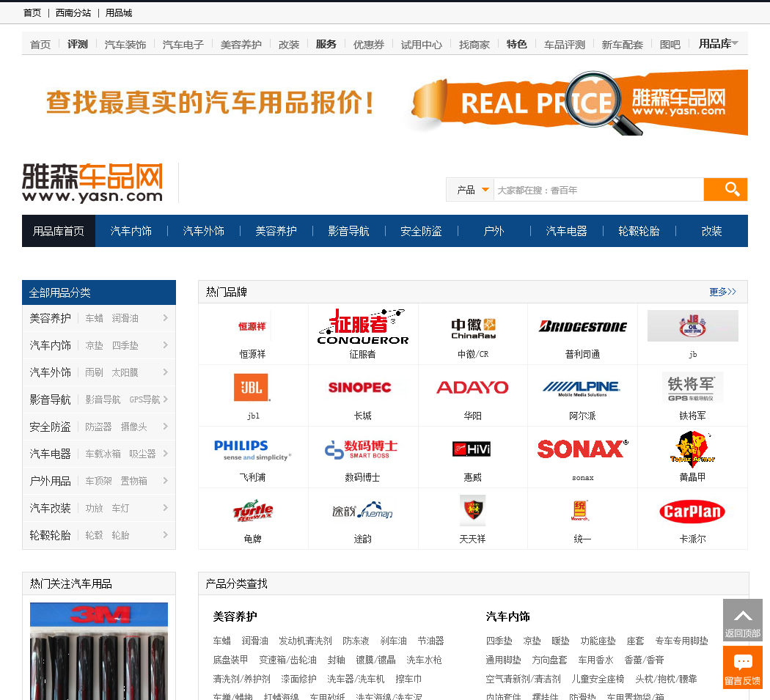This screenshot has width=770, height=700.
Task: Click the 雅森车品网 site logo
Action: 92,183
